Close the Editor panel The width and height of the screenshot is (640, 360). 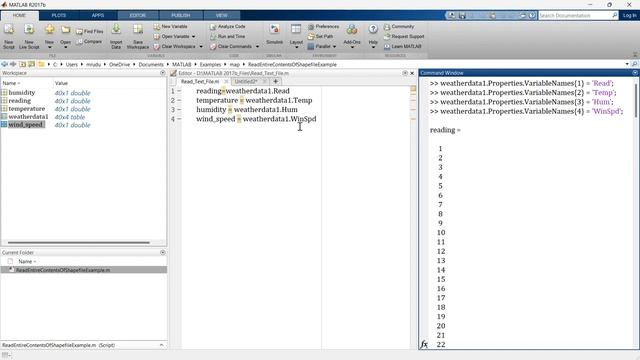pos(412,73)
